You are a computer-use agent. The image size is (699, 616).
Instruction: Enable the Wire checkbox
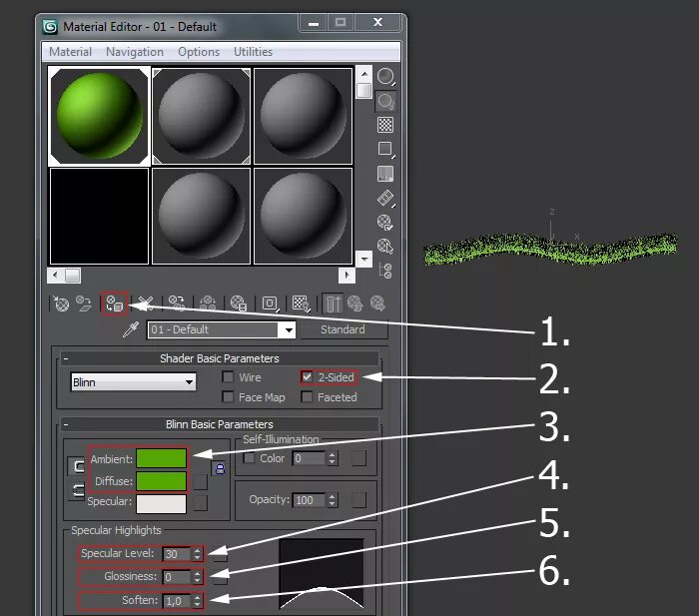pos(228,377)
